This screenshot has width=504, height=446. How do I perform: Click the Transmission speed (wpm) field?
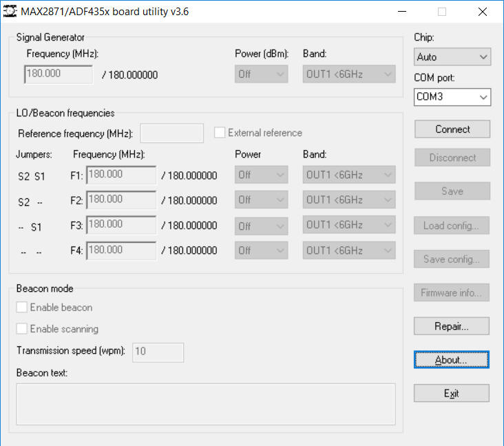[x=158, y=352]
